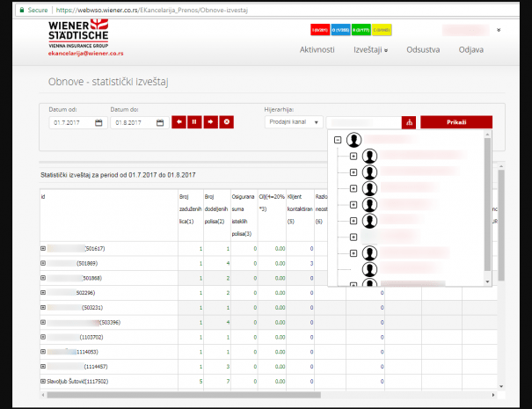This screenshot has width=532, height=409.
Task: Click the red clear date range button
Action: coord(227,122)
